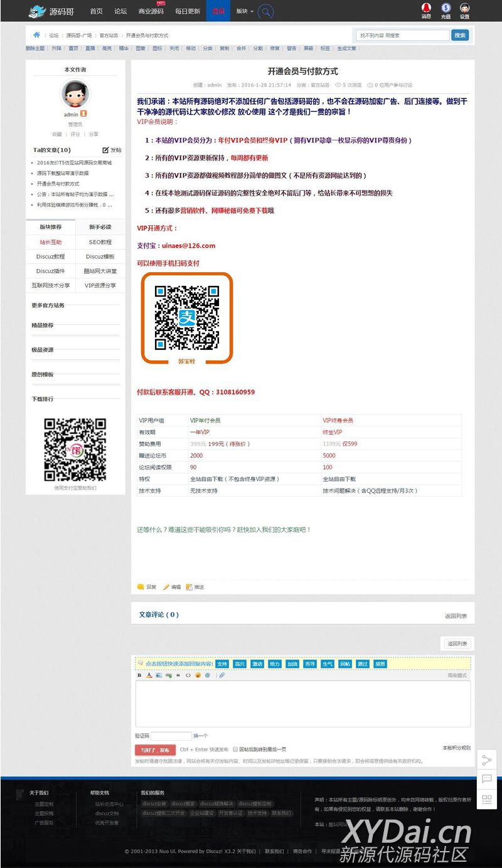Click the 回复 reply icon below article
The width and height of the screenshot is (502, 868).
pyautogui.click(x=141, y=587)
